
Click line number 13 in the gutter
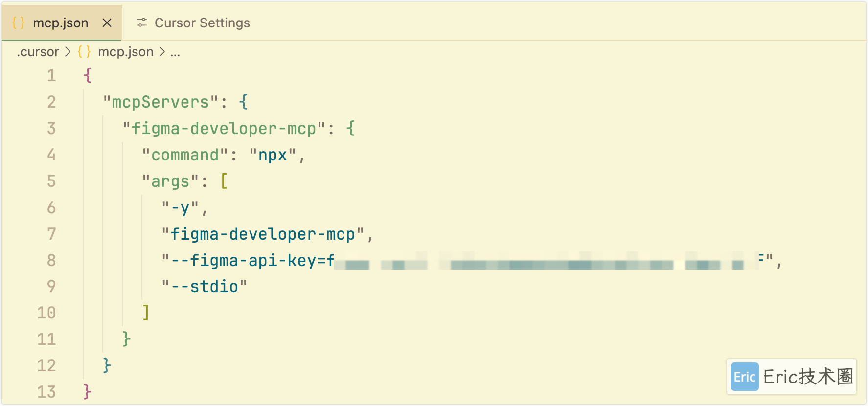pos(46,392)
